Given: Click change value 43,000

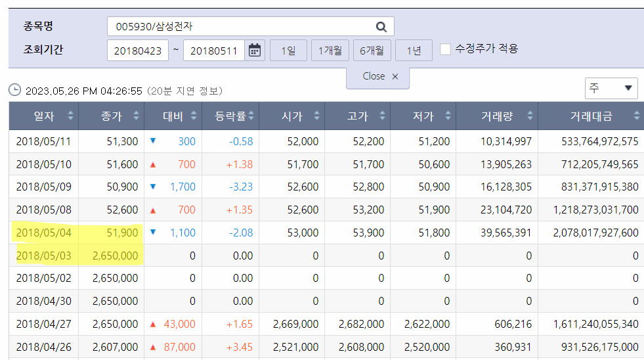Looking at the screenshot, I should 179,325.
